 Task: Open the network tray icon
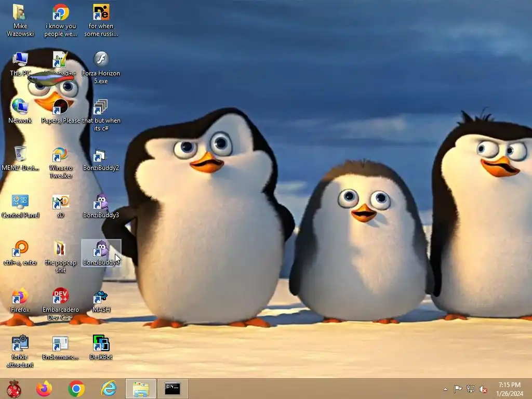(471, 389)
